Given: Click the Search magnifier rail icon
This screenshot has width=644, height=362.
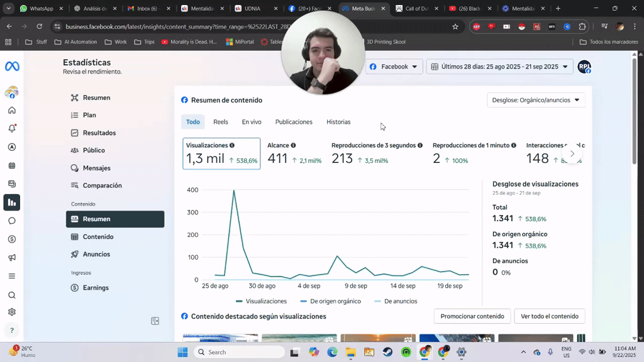Looking at the screenshot, I should (x=12, y=295).
